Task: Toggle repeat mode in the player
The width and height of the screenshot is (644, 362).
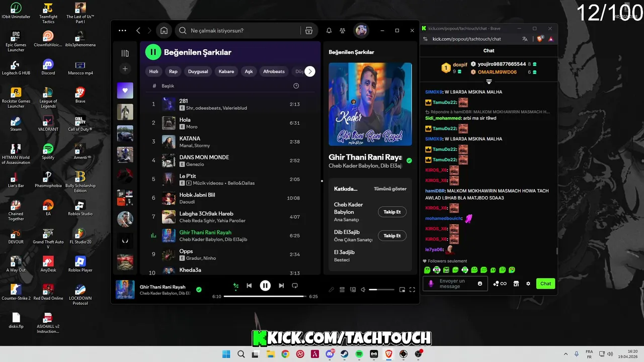Action: point(295,286)
